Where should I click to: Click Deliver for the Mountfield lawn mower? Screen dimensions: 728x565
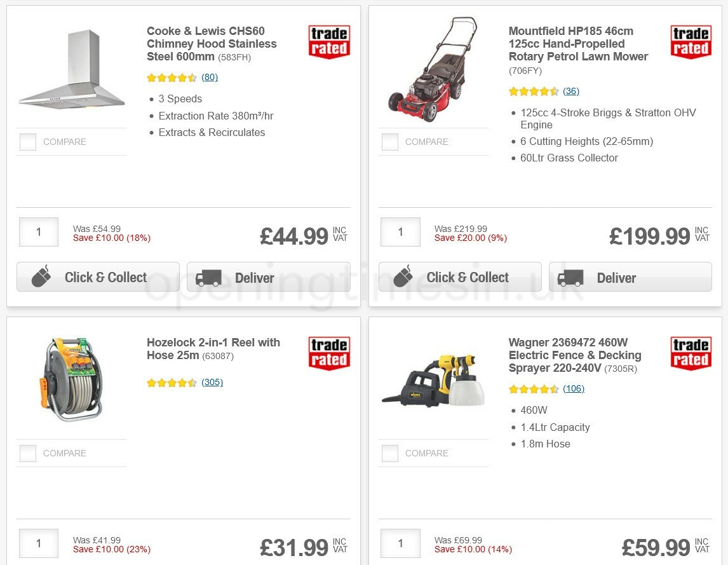(630, 276)
